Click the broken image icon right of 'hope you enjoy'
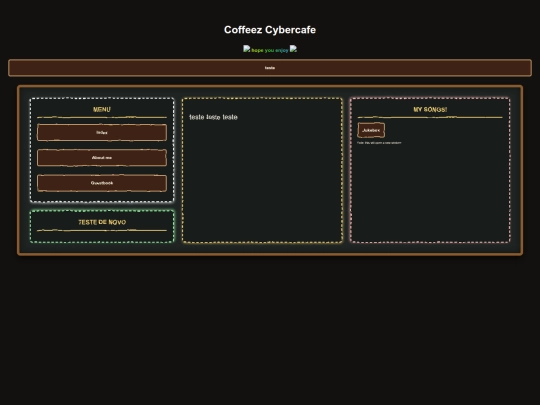This screenshot has width=540, height=405. (293, 49)
